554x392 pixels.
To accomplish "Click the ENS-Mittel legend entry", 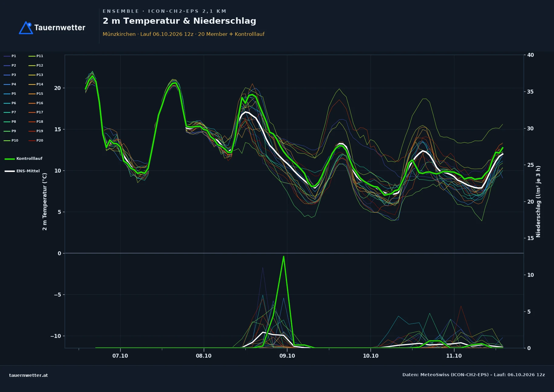I will pos(22,171).
